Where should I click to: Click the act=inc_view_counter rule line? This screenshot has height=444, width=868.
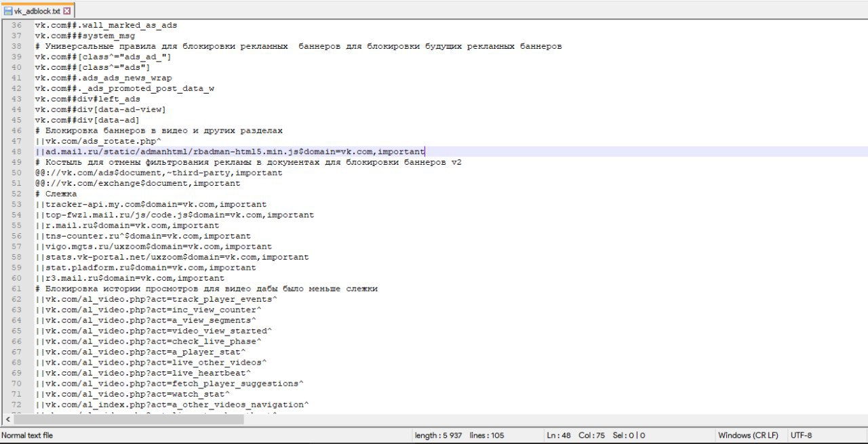coord(148,310)
